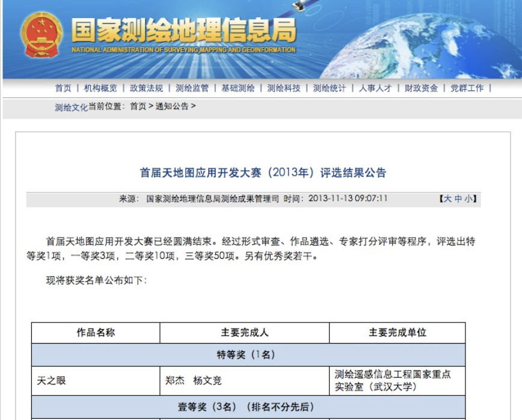Select 测绘监管 in the navigation bar
This screenshot has width=522, height=420.
pyautogui.click(x=192, y=88)
